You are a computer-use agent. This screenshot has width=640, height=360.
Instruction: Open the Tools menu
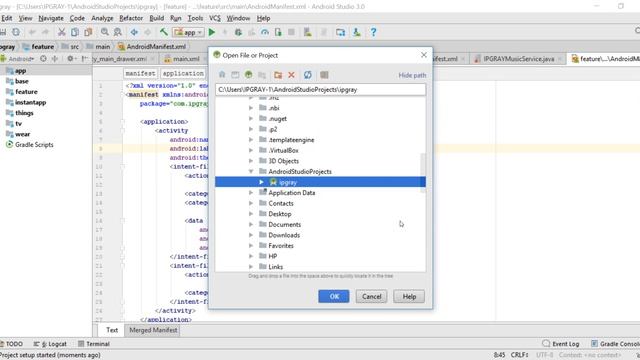[x=195, y=18]
